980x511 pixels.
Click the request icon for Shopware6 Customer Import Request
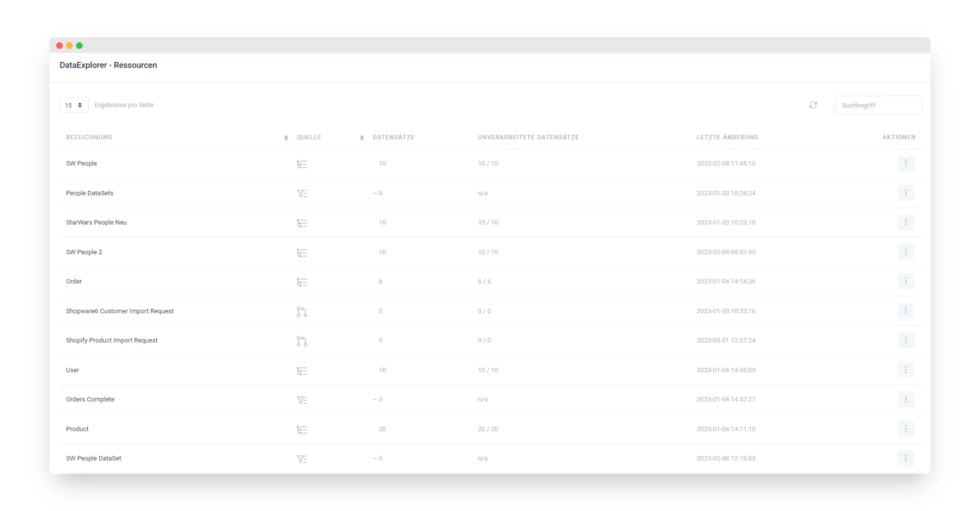pyautogui.click(x=302, y=312)
